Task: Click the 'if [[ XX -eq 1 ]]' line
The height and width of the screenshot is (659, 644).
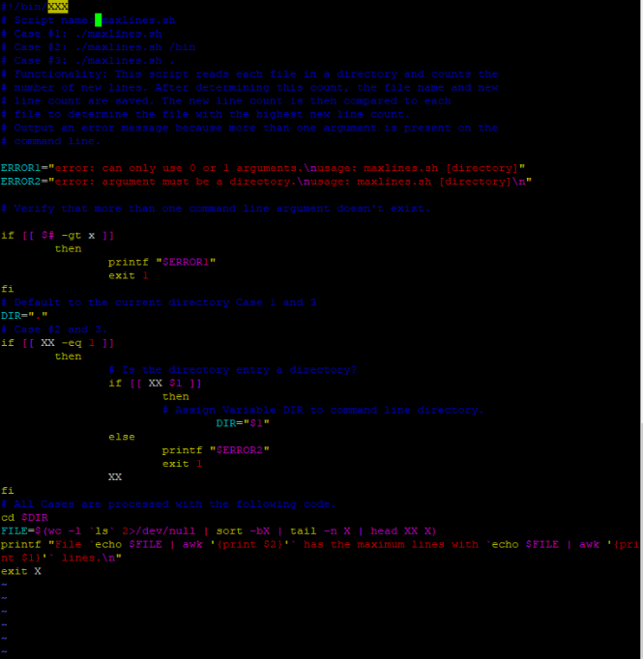Action: click(x=58, y=343)
